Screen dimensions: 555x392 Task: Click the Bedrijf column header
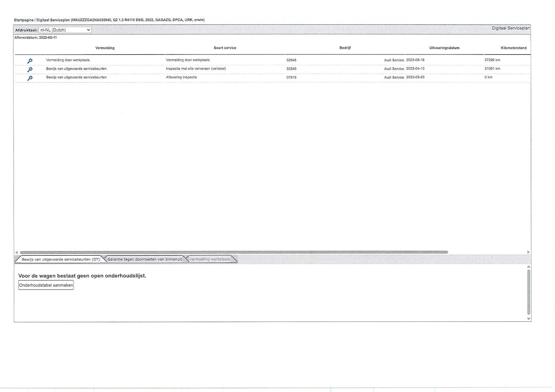click(345, 48)
